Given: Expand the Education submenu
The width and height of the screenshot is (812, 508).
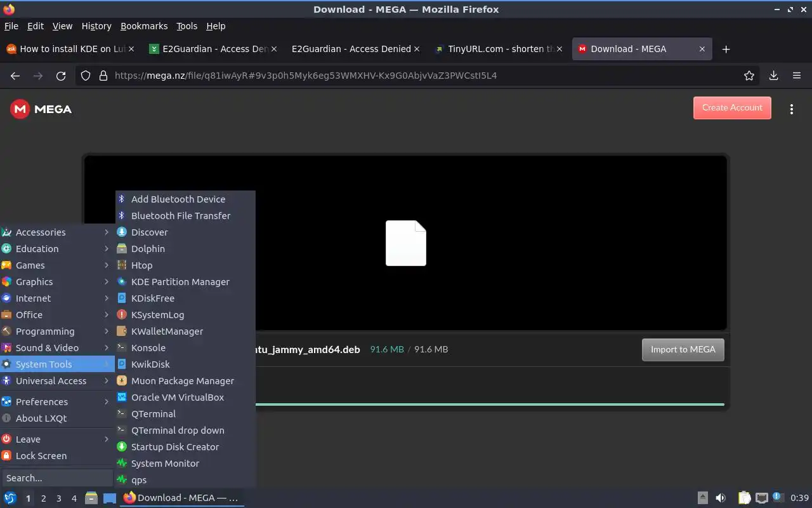Looking at the screenshot, I should coord(57,248).
